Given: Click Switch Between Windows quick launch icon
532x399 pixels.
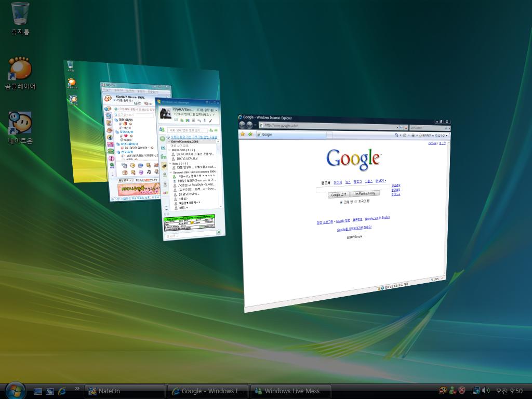Looking at the screenshot, I should pyautogui.click(x=50, y=391).
